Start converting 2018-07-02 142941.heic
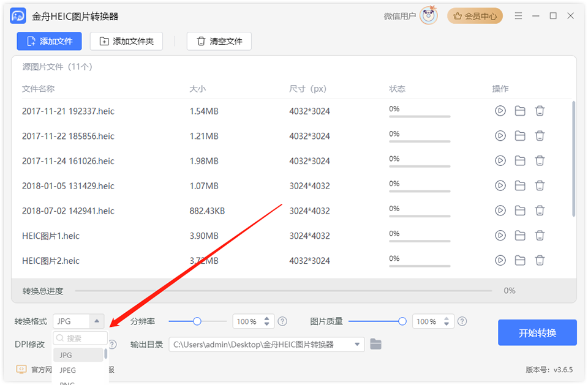The height and width of the screenshot is (385, 588). pyautogui.click(x=500, y=211)
